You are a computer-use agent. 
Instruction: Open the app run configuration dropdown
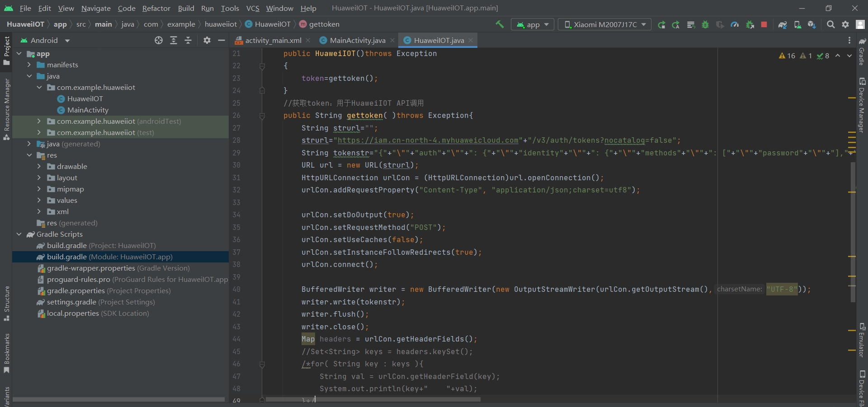coord(533,24)
